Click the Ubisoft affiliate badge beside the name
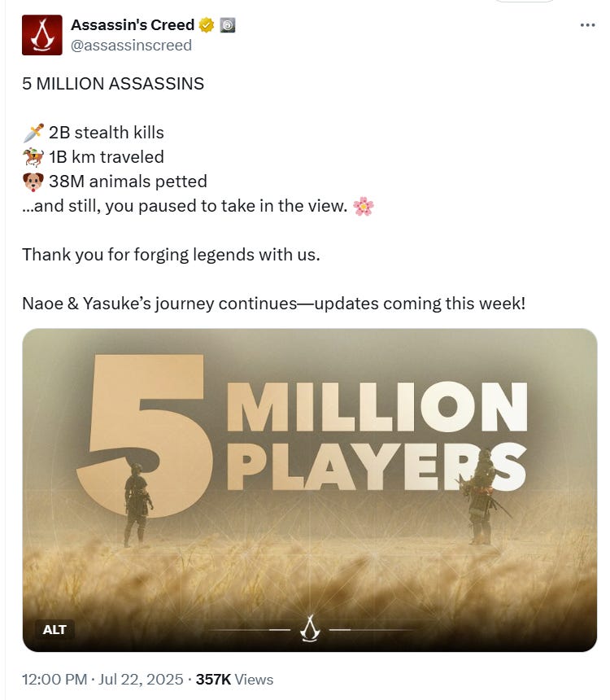Viewport: 610px width, 700px height. coord(228,25)
